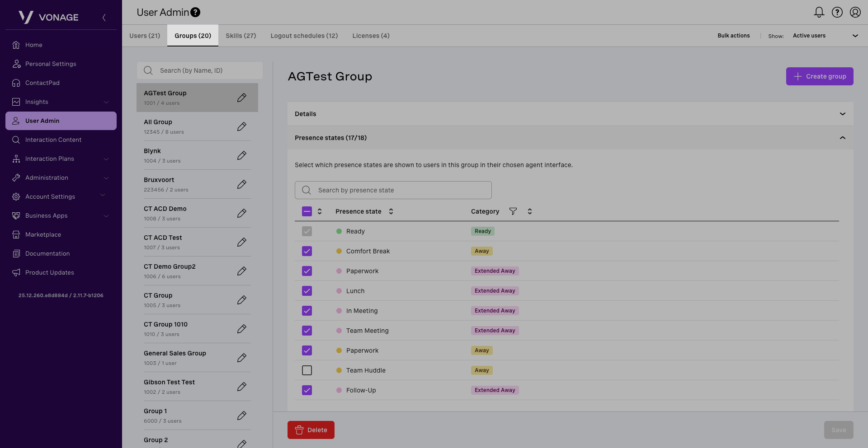This screenshot has height=448, width=868.
Task: Click the Create group button
Action: click(x=819, y=76)
